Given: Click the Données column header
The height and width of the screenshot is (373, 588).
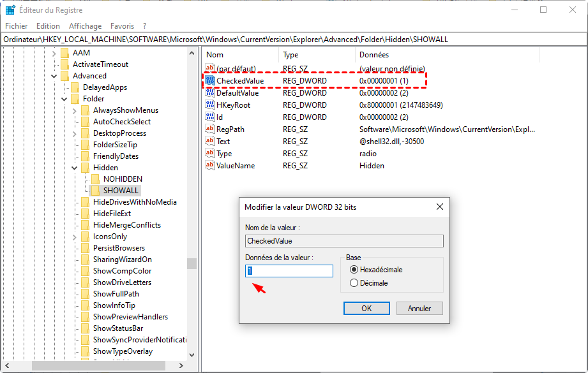Looking at the screenshot, I should coord(448,55).
